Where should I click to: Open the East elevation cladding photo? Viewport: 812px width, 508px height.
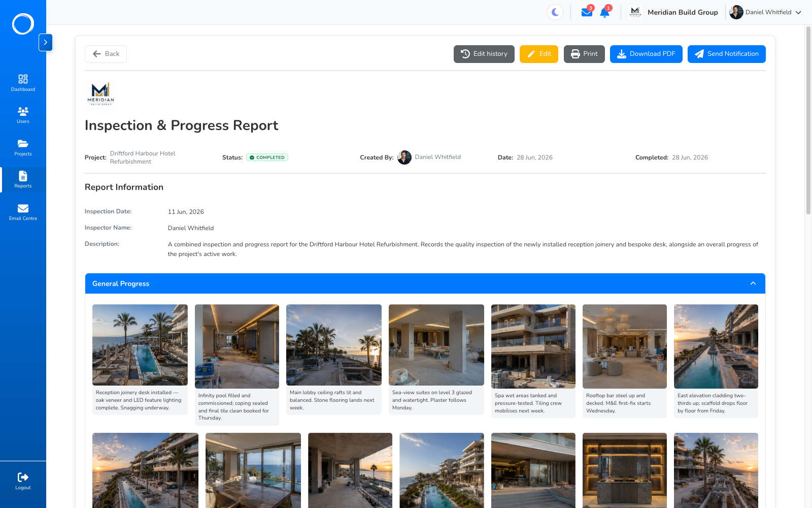tap(716, 346)
